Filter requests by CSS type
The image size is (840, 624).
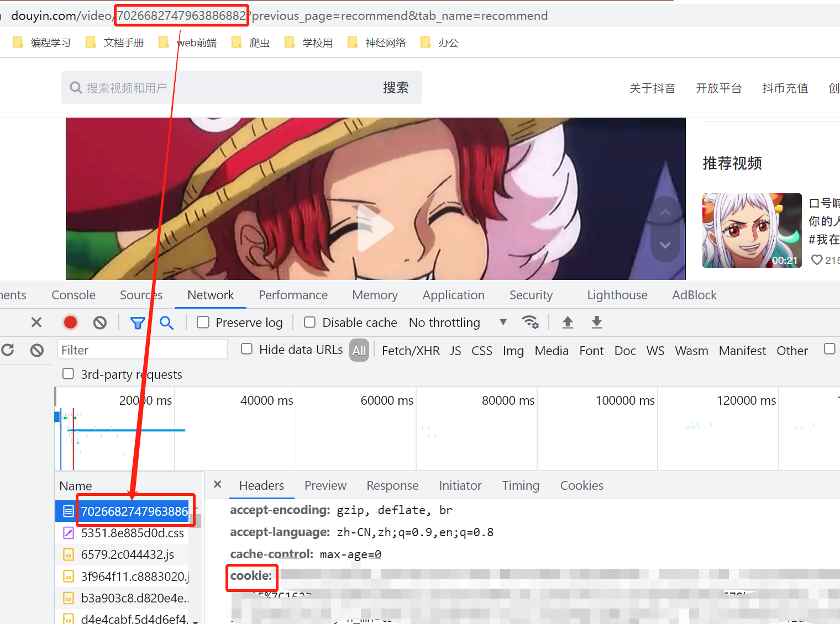coord(482,351)
